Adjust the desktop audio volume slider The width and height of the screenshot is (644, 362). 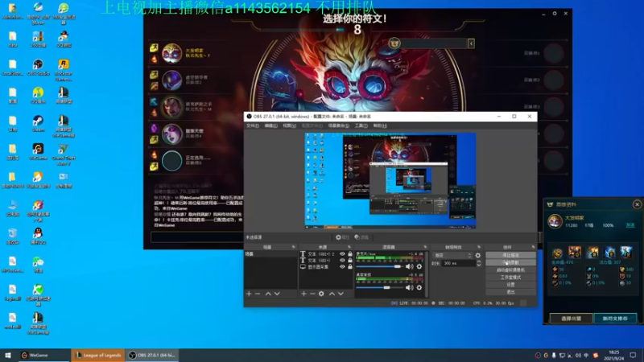(x=378, y=288)
